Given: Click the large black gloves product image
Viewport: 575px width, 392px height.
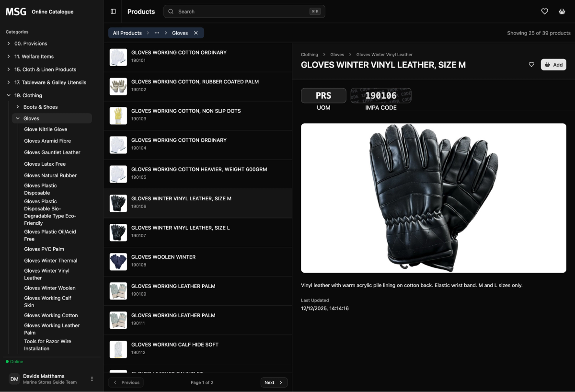Looking at the screenshot, I should click(434, 198).
